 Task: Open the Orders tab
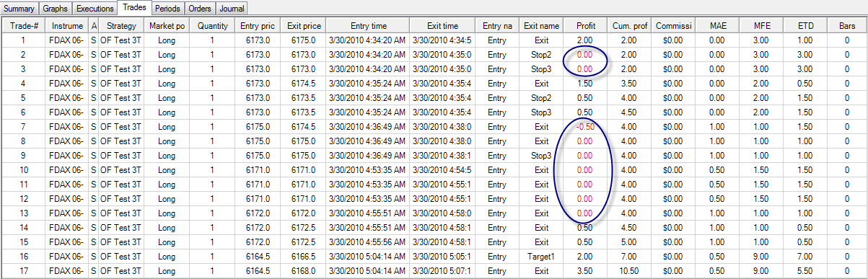[199, 9]
